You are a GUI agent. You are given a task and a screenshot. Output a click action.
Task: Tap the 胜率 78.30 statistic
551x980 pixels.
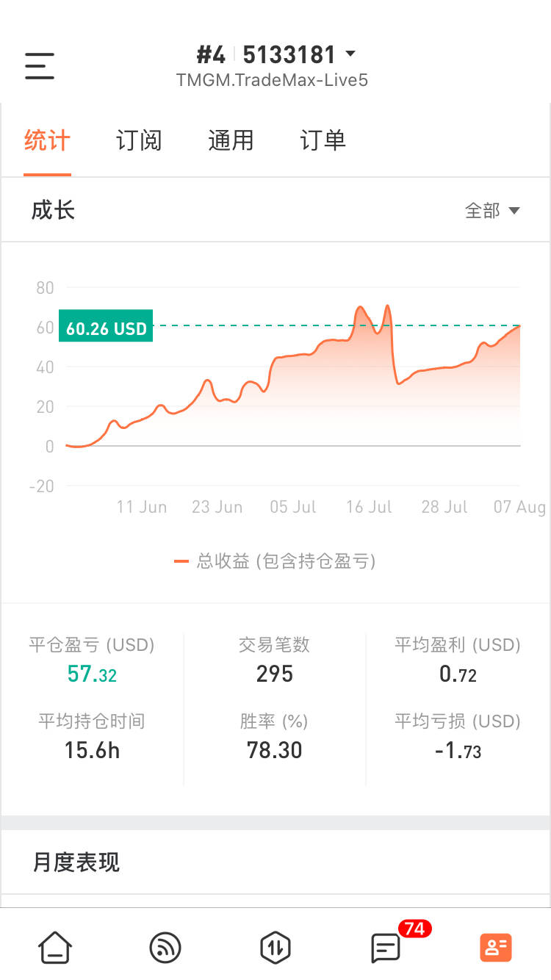(x=275, y=737)
